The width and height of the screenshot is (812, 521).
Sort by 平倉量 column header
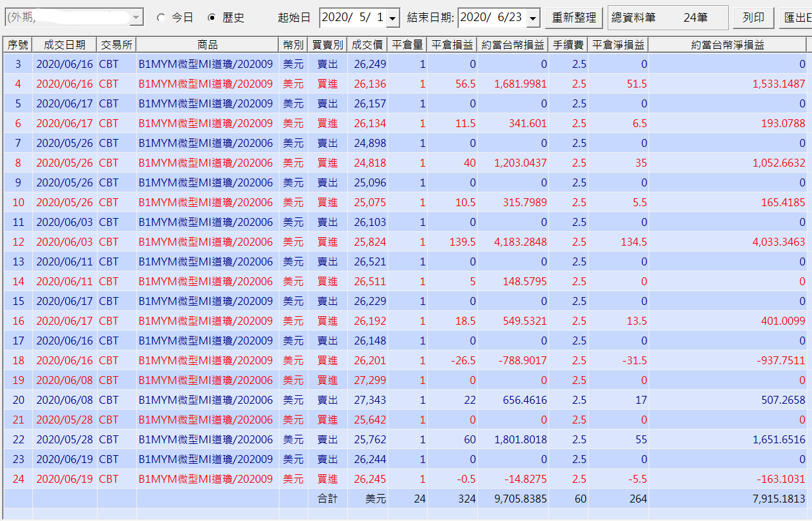click(407, 45)
